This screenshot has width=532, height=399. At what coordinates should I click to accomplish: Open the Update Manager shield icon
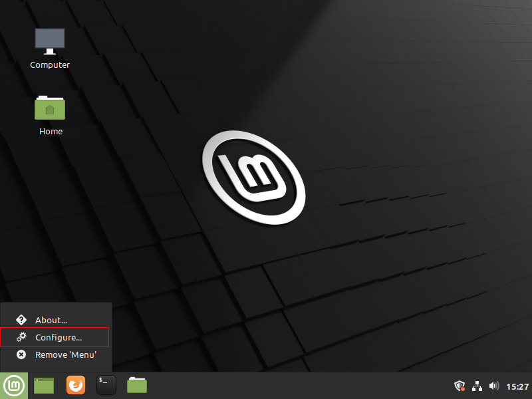point(460,386)
